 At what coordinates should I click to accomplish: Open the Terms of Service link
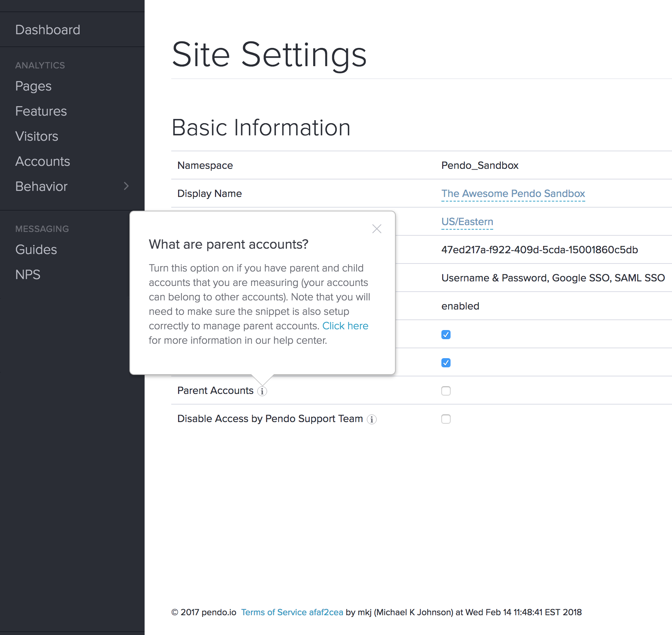[x=274, y=612]
